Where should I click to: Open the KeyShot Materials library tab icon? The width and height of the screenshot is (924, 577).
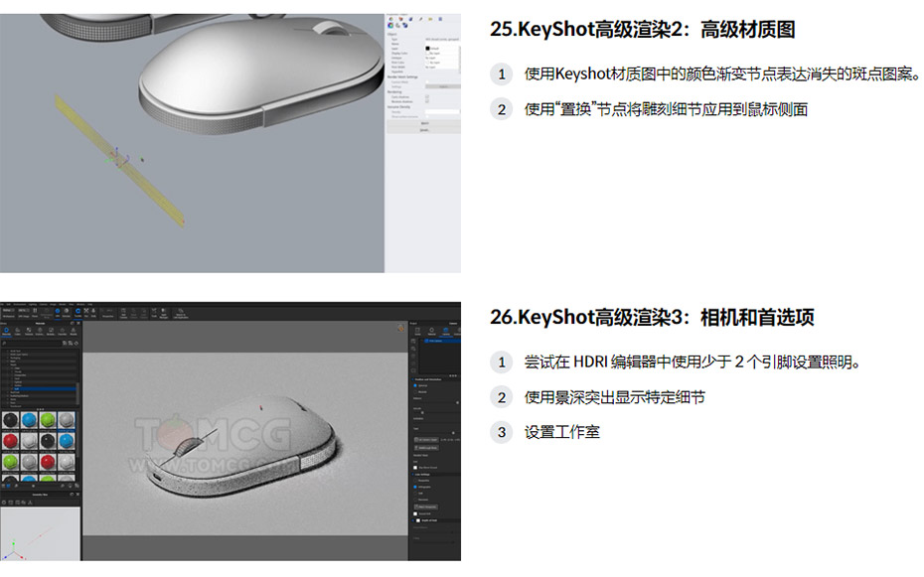[7, 332]
